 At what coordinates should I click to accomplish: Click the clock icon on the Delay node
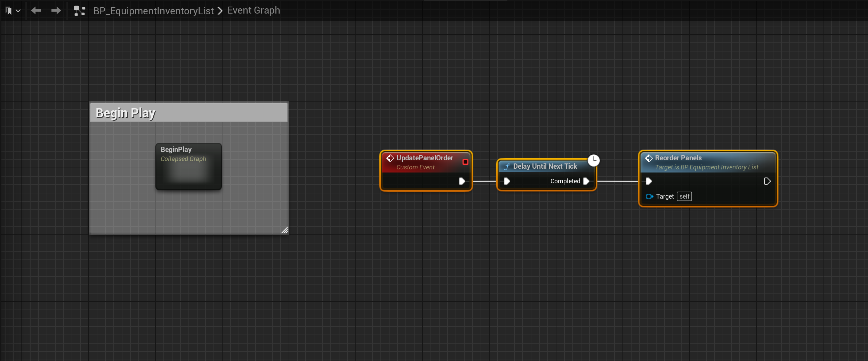click(594, 160)
